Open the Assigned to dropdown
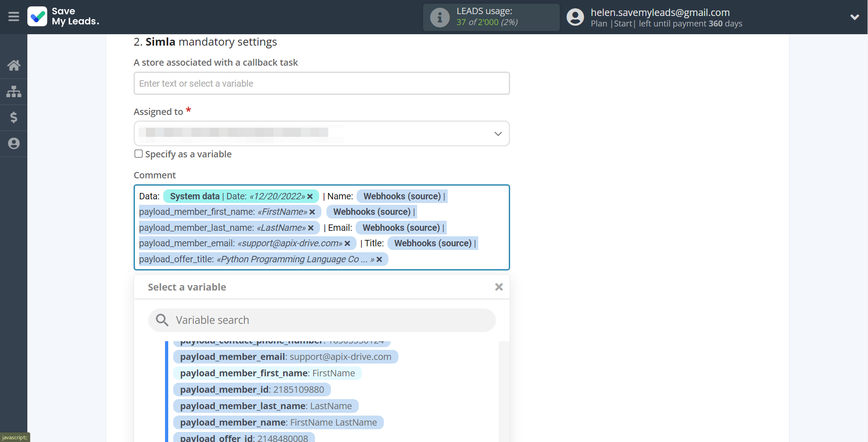 321,134
